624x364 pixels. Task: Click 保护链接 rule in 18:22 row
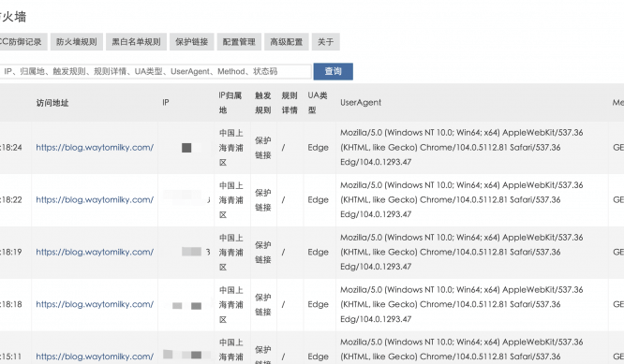[263, 200]
